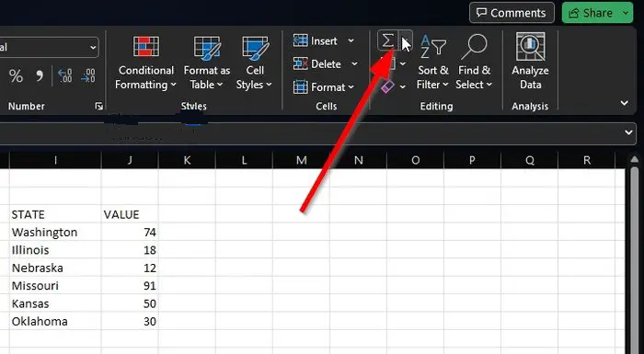This screenshot has width=644, height=354.
Task: Click the Insert cells button
Action: tap(316, 40)
